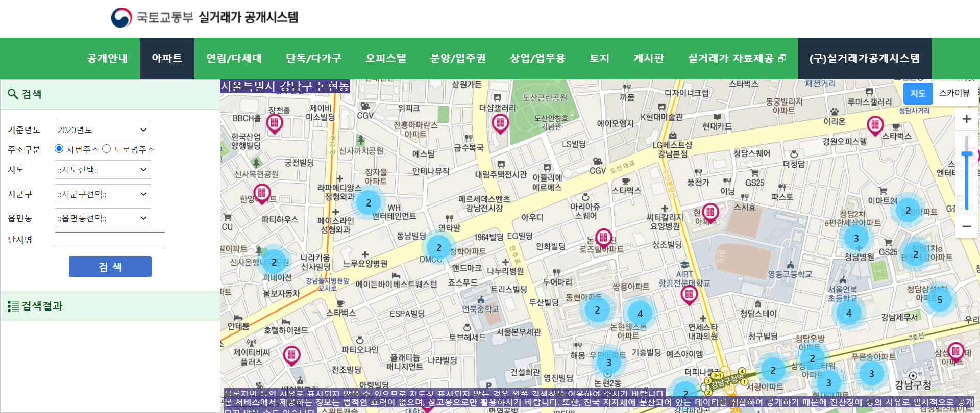Click apartment pin on 현대아파트 near 씨티칼리지

710,213
